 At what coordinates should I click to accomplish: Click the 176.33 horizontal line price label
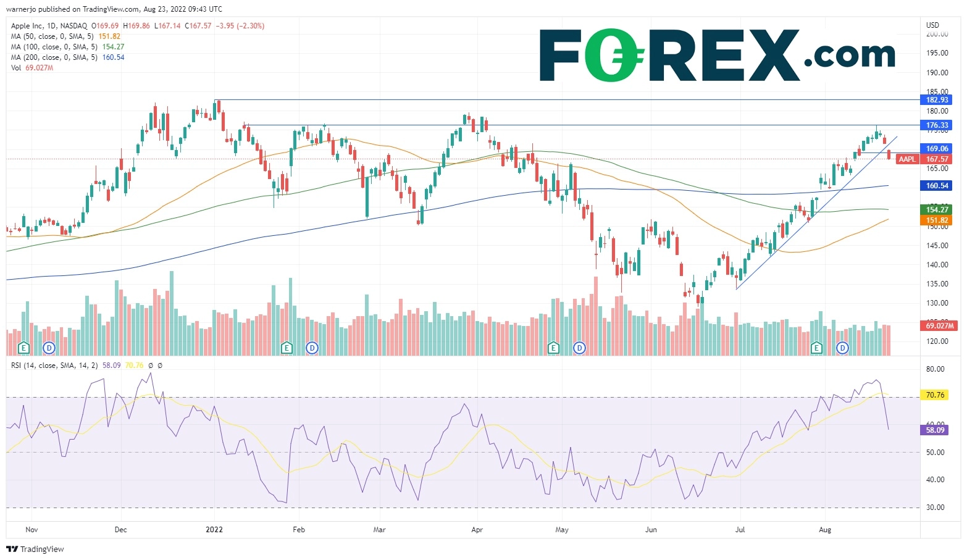(x=936, y=125)
